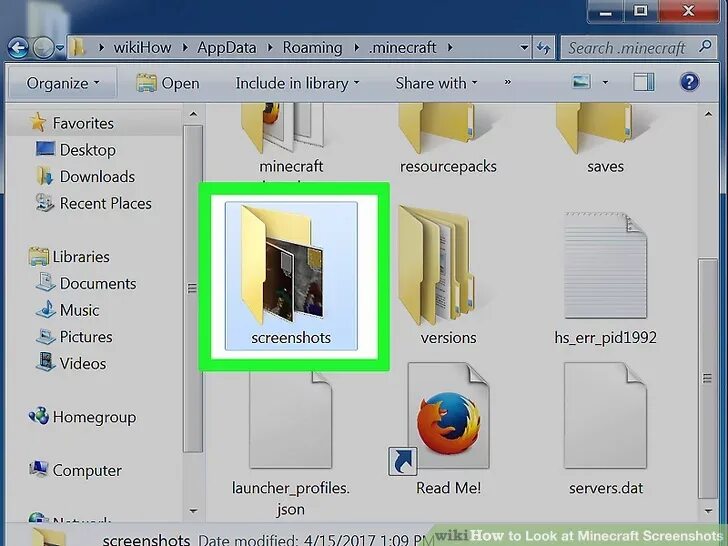Select the hs_err_pid1992 text file icon

coord(605,266)
